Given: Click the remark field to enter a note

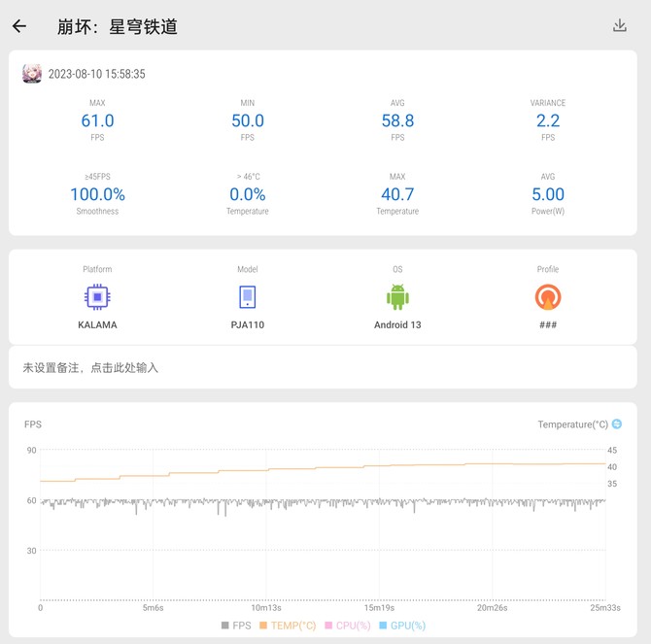Looking at the screenshot, I should pyautogui.click(x=323, y=367).
